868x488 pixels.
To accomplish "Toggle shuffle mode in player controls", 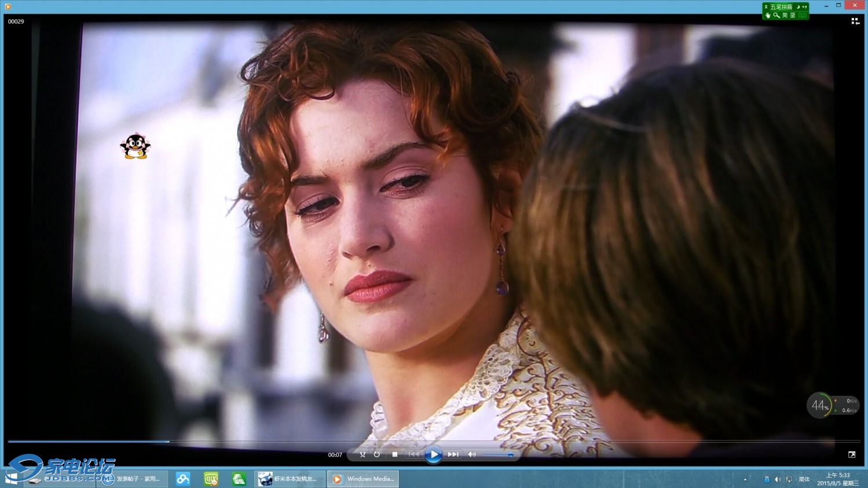I will [x=362, y=454].
